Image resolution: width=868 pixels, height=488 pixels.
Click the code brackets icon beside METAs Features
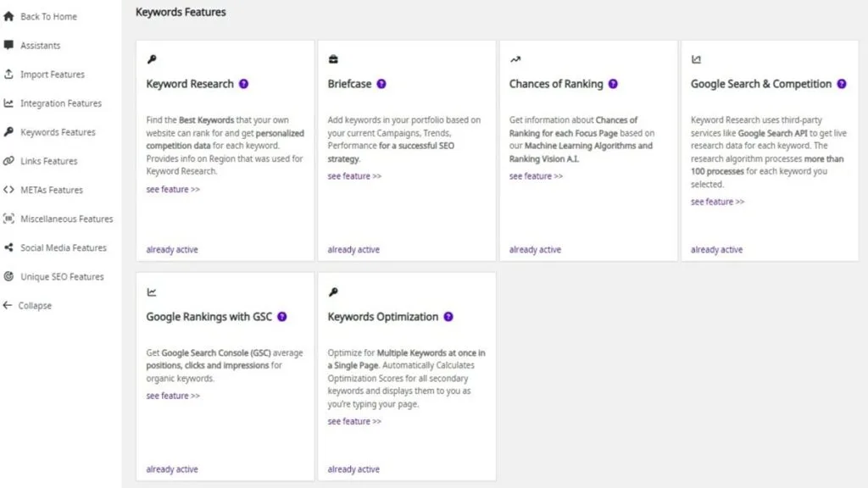8,189
